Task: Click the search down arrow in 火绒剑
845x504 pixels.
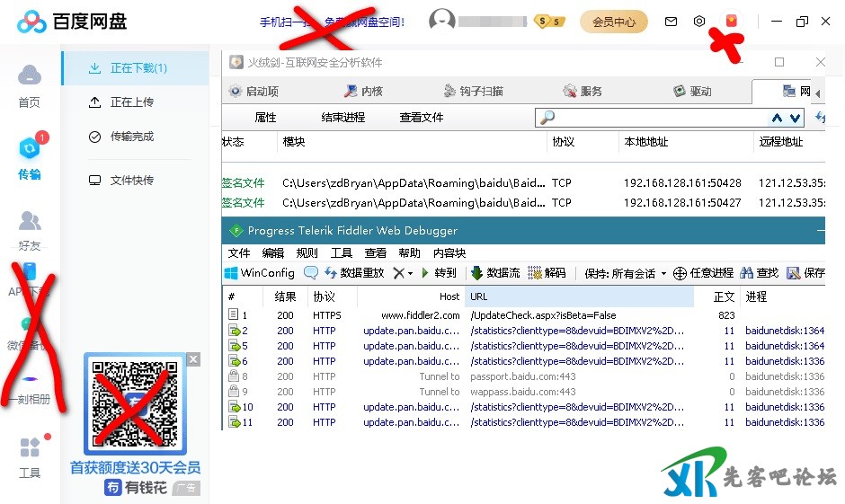Action: [x=795, y=118]
